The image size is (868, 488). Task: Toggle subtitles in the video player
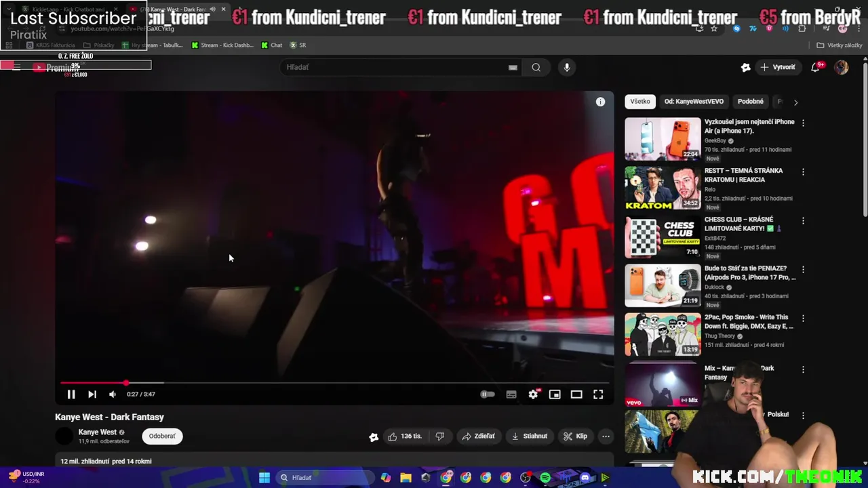pos(511,394)
